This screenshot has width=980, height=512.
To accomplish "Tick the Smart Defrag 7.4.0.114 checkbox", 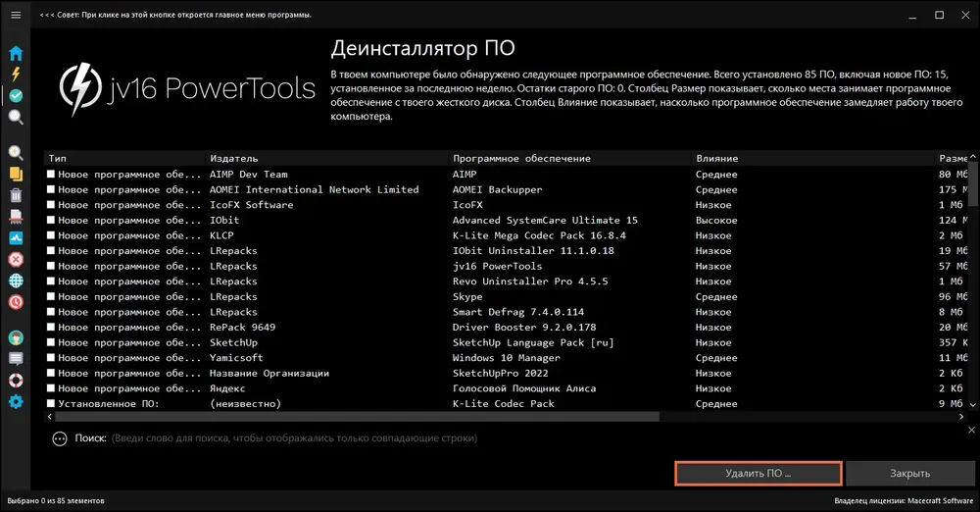I will (x=51, y=312).
